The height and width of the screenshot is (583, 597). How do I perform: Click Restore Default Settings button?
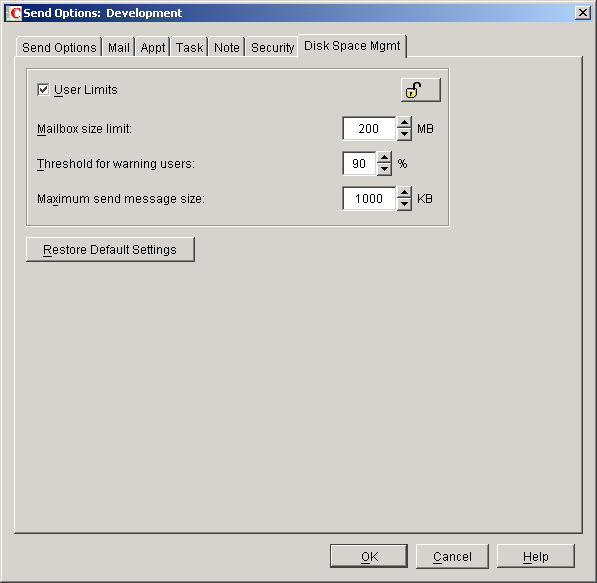click(110, 250)
